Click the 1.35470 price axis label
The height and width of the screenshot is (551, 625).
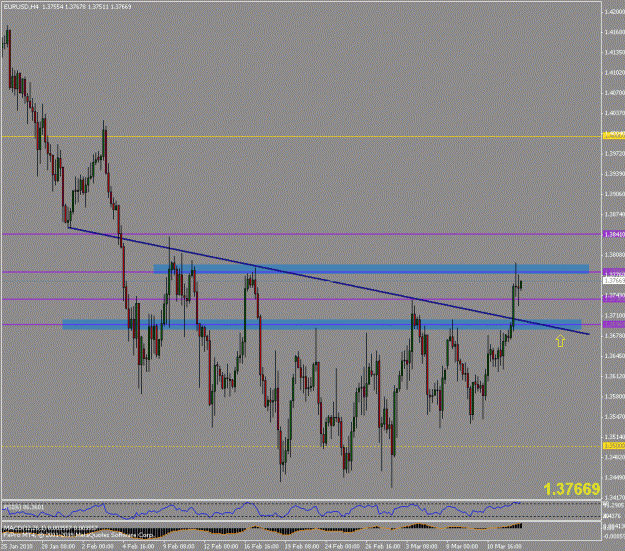pyautogui.click(x=614, y=417)
